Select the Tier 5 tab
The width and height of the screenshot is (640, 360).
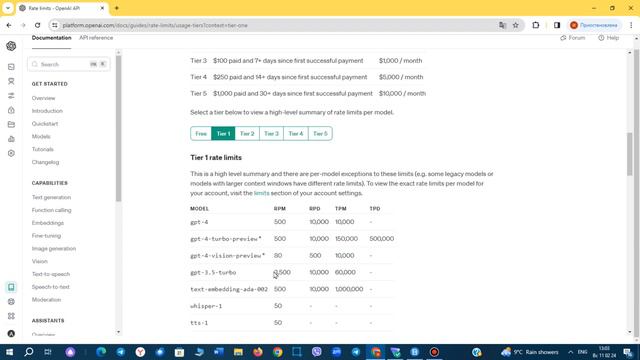tap(320, 133)
